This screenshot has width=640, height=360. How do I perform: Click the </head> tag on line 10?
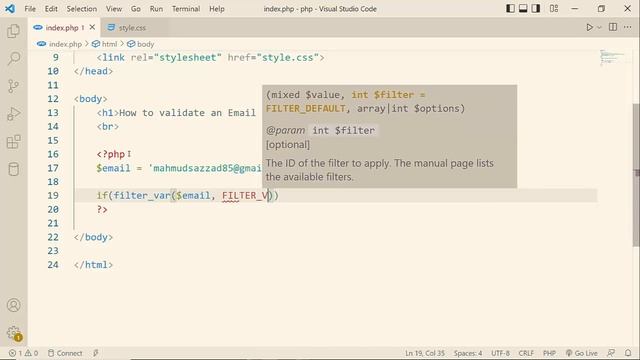point(93,71)
